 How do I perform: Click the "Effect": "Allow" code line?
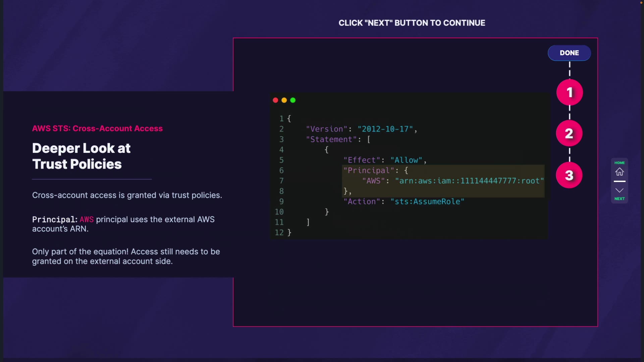[x=384, y=160]
